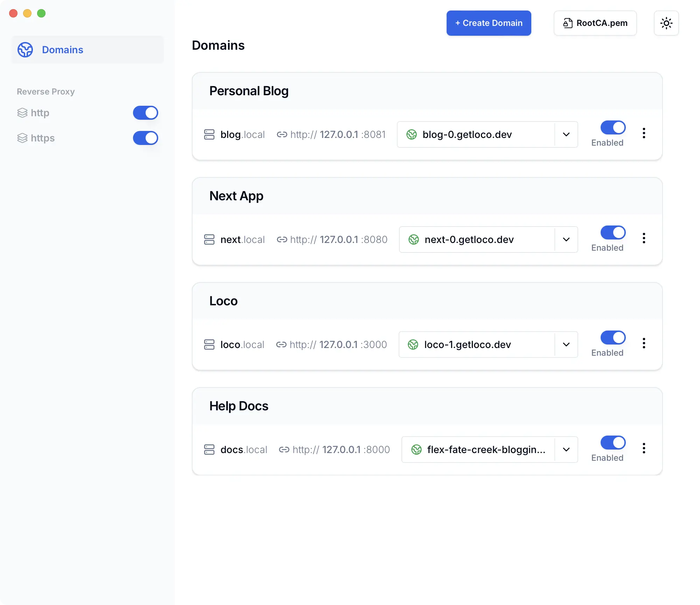Viewport: 700px width, 605px height.
Task: Click the globe icon beside Domains
Action: tap(25, 50)
